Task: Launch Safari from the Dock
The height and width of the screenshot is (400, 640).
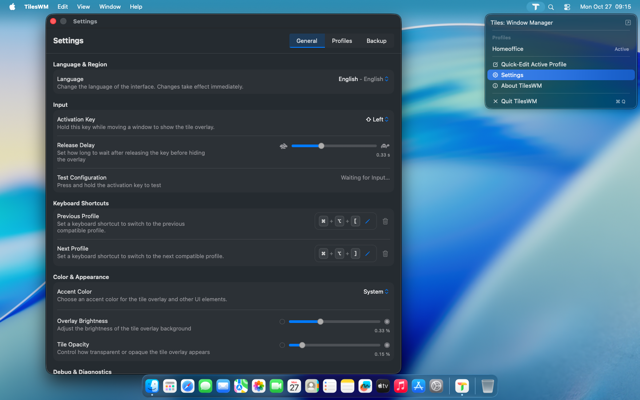Action: (x=188, y=386)
